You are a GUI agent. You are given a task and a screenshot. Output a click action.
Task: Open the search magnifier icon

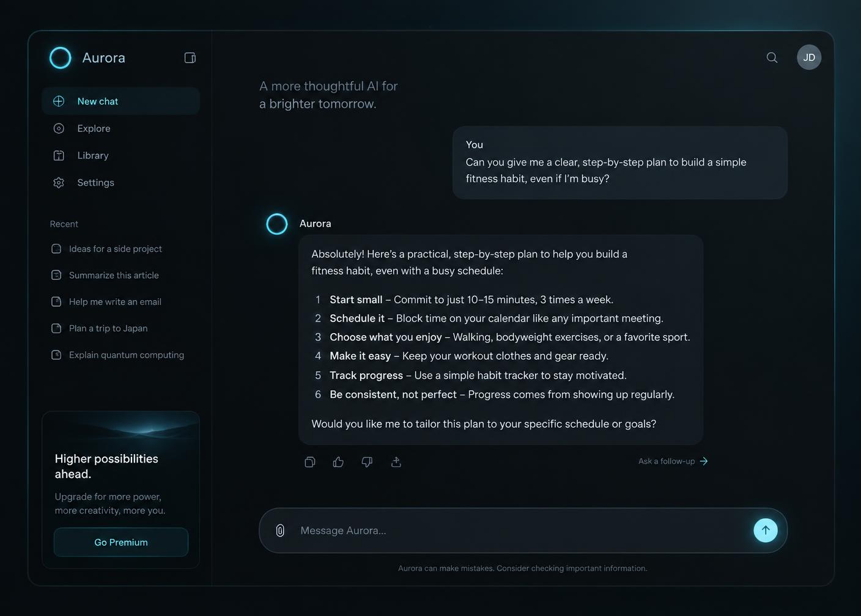tap(772, 57)
